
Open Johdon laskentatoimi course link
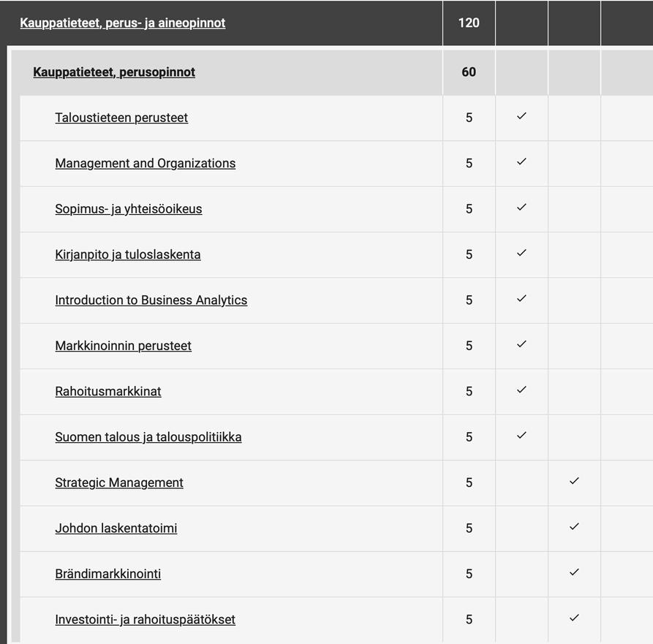click(116, 529)
